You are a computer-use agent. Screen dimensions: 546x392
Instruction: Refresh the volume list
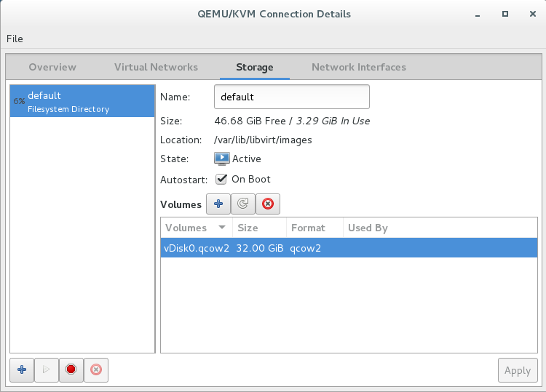(243, 204)
